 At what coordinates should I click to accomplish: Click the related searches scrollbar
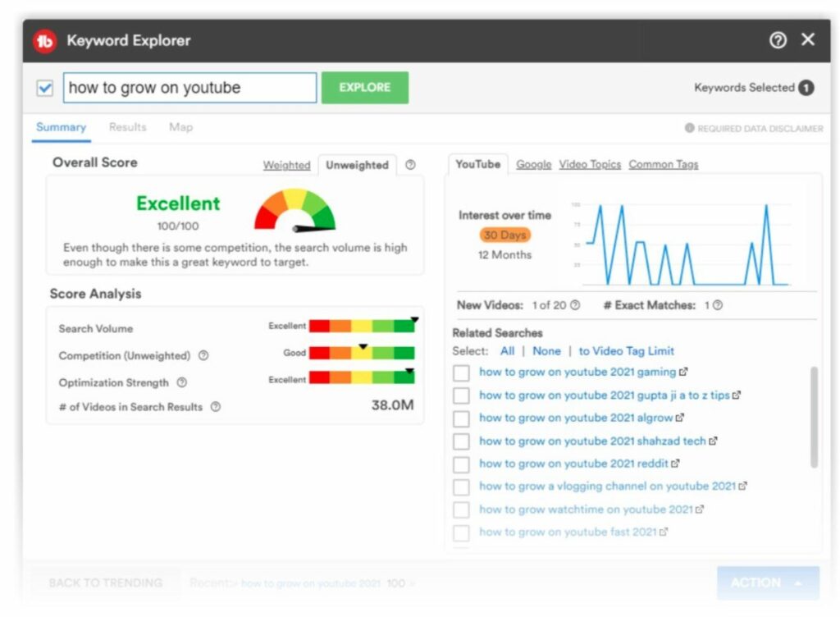click(814, 418)
